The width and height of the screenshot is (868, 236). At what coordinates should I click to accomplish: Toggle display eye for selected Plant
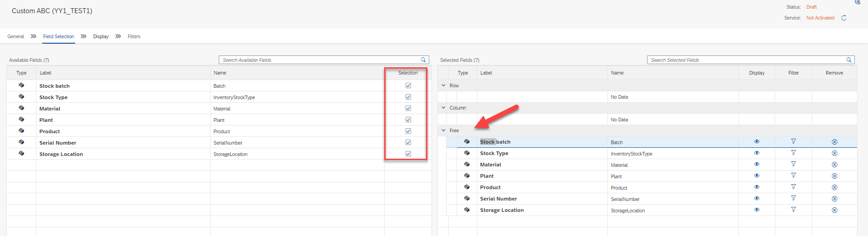pos(757,176)
